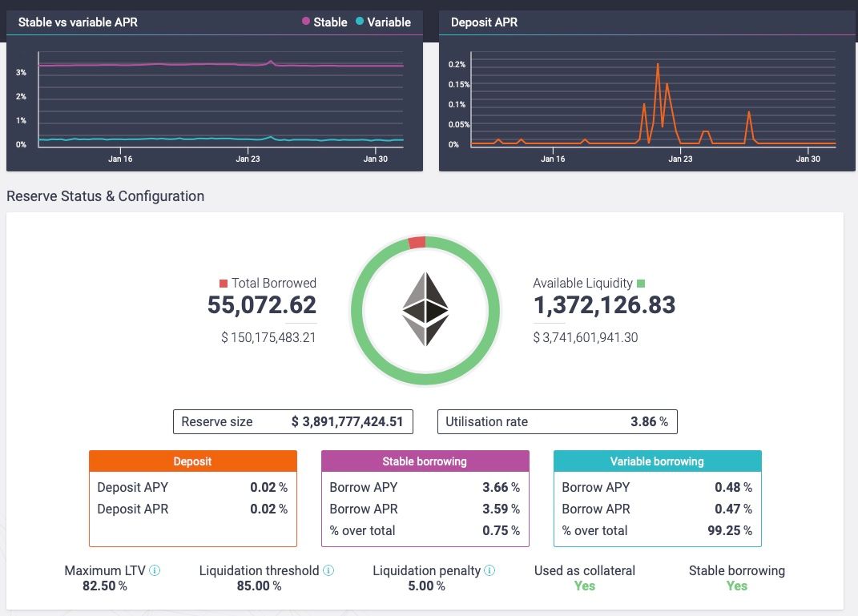Viewport: 858px width, 616px height.
Task: Click the Deposit APR chart title
Action: pyautogui.click(x=484, y=22)
